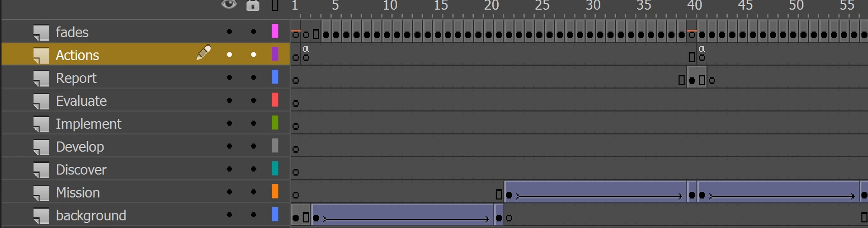Click the background layer page icon

coord(41,215)
